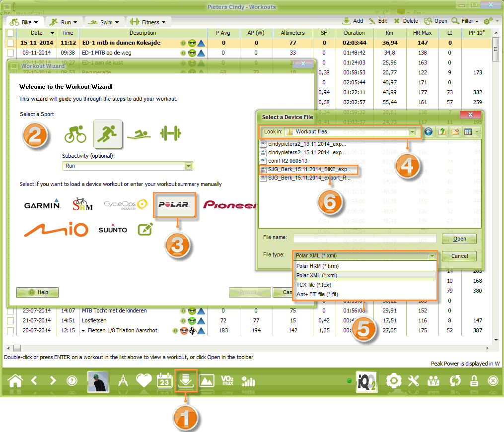Select the swimming sport icon in wizard
The width and height of the screenshot is (504, 432).
139,134
